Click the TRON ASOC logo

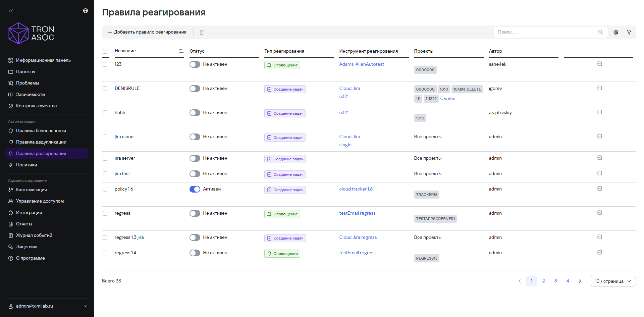pyautogui.click(x=31, y=33)
